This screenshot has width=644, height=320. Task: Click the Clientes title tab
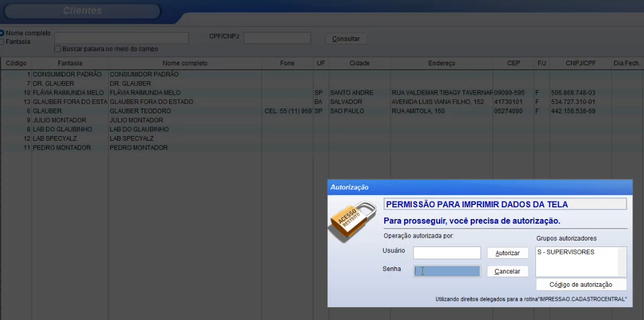tap(82, 11)
